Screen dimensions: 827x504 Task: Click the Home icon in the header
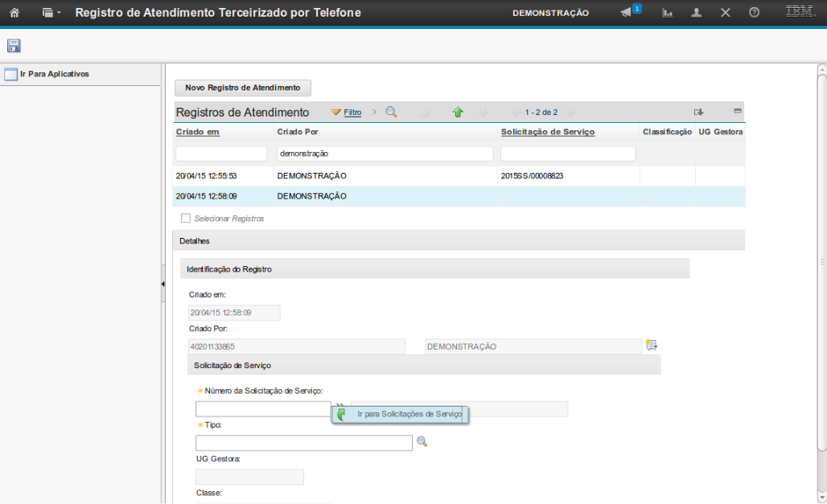[x=14, y=13]
